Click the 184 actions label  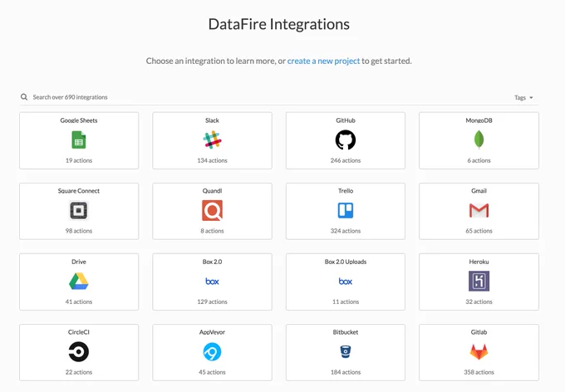tap(346, 372)
